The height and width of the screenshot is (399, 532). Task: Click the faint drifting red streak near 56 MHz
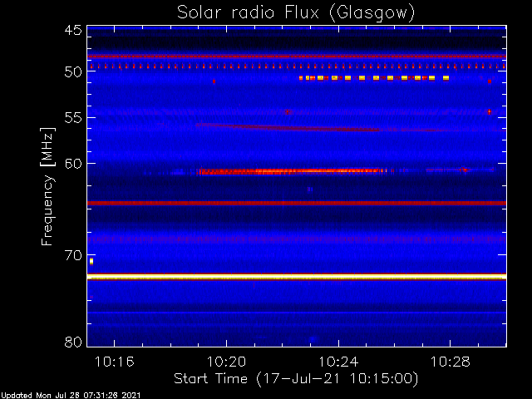pyautogui.click(x=288, y=127)
